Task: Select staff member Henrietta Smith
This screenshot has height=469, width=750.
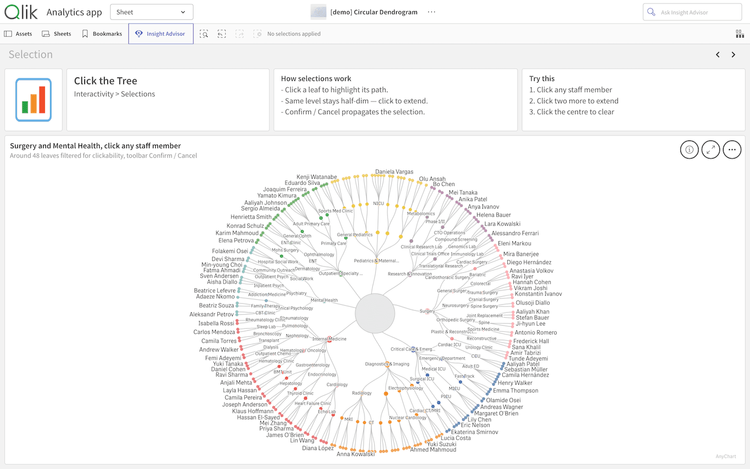Action: tap(251, 217)
